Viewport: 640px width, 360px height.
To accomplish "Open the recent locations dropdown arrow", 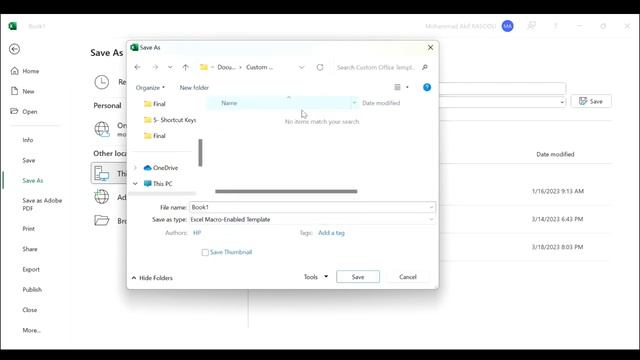I will pyautogui.click(x=170, y=67).
